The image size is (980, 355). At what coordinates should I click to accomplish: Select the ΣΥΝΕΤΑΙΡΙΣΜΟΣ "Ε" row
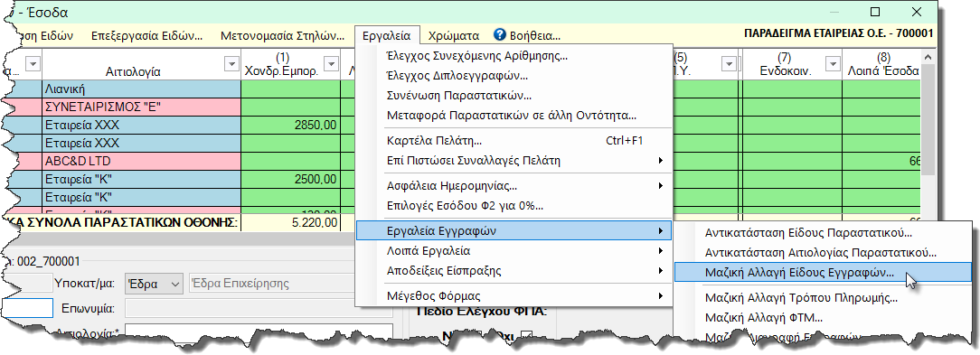pos(142,107)
